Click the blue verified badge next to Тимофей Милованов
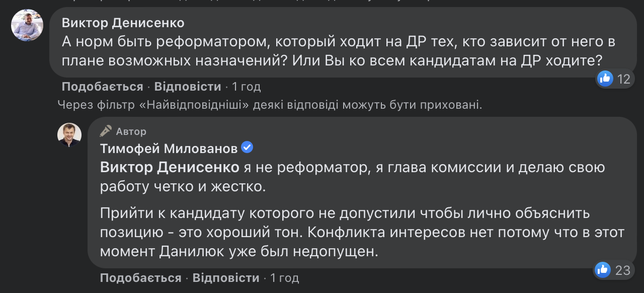This screenshot has height=293, width=644. click(246, 148)
